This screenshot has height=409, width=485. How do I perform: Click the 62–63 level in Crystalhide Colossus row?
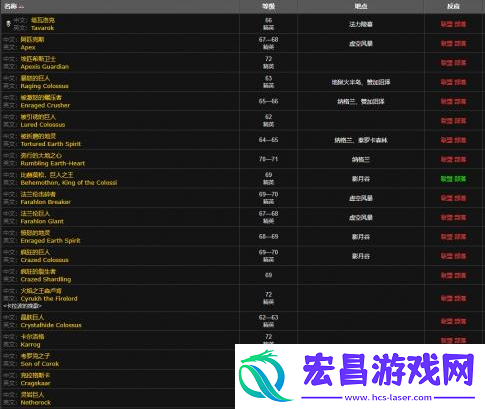(x=268, y=318)
